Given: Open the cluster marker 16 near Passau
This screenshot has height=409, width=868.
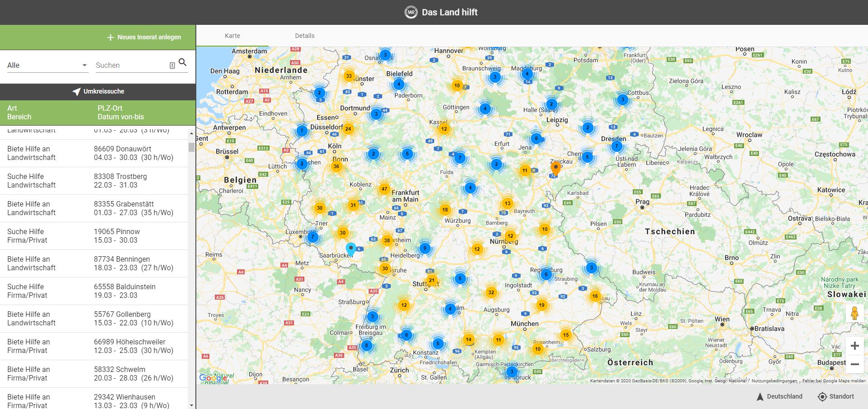Looking at the screenshot, I should [x=595, y=296].
